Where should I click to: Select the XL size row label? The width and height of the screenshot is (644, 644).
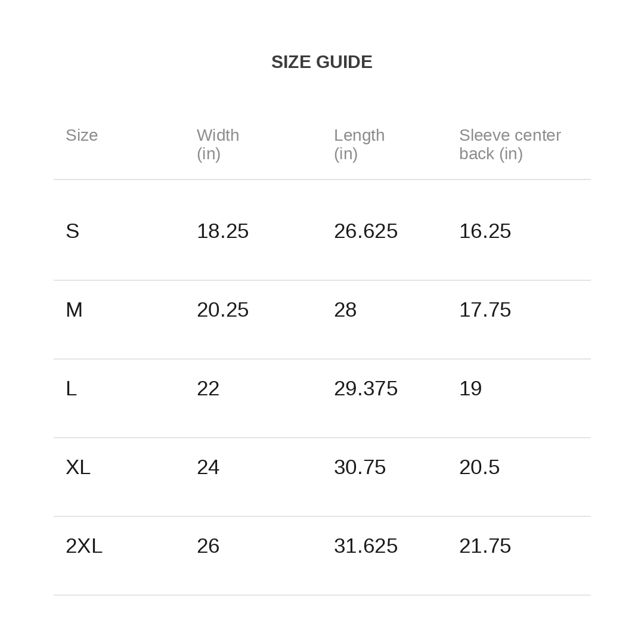(x=78, y=467)
